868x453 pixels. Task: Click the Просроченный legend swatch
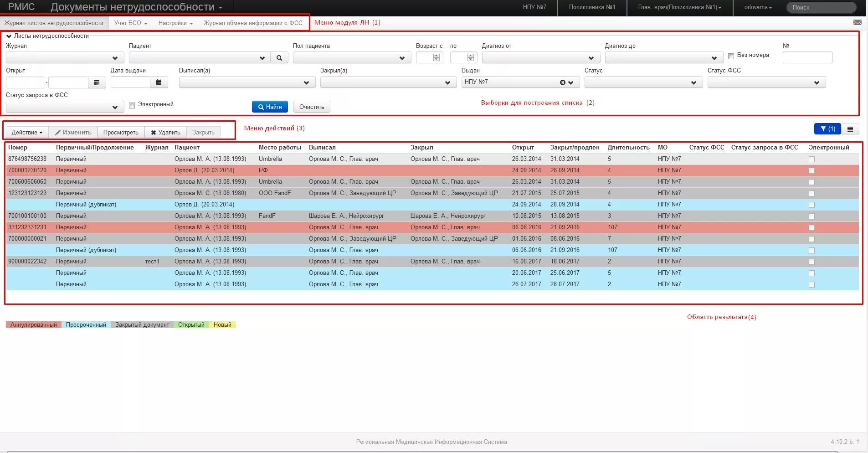(86, 325)
